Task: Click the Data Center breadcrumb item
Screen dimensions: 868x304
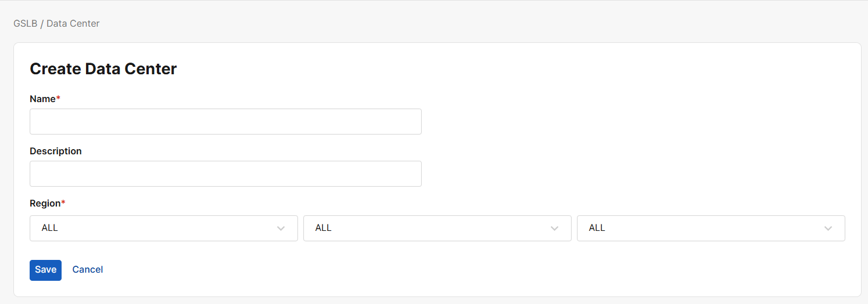Action: click(x=73, y=24)
